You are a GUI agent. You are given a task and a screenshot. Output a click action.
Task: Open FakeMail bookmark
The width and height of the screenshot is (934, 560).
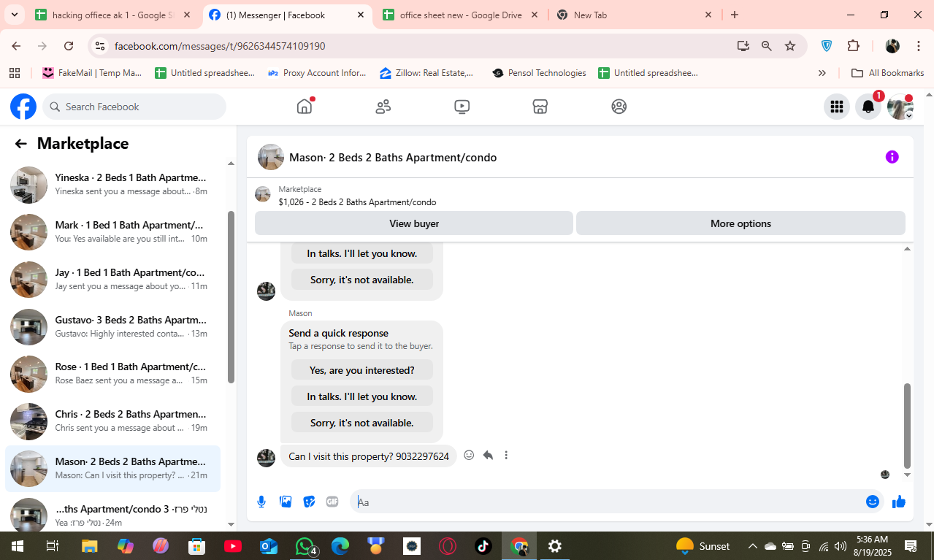[x=92, y=73]
